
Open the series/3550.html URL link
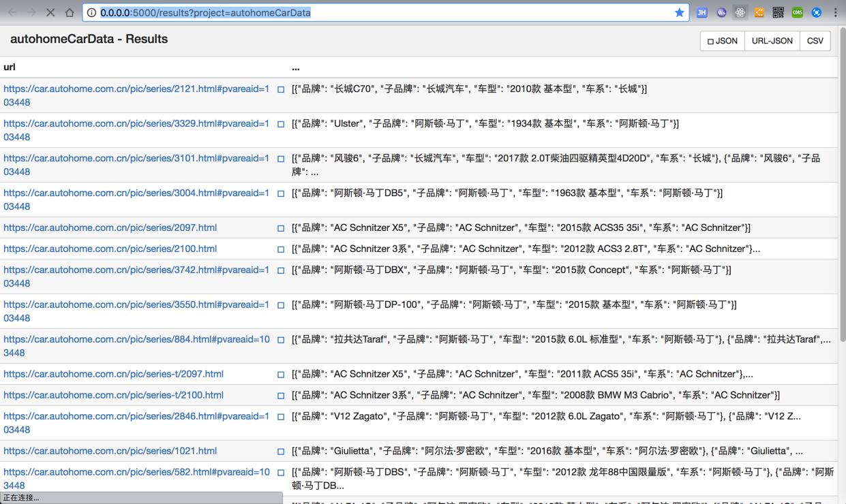pyautogui.click(x=136, y=311)
